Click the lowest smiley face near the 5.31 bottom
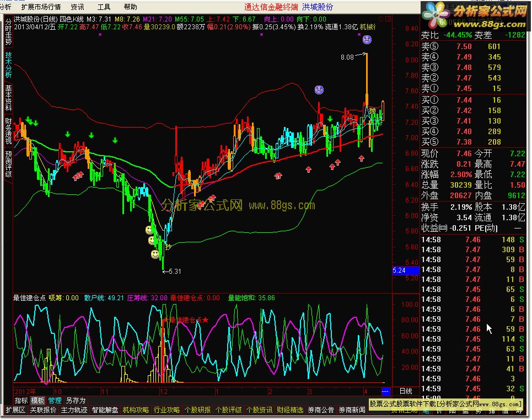Screen dimensions: 532x420 tap(155, 254)
